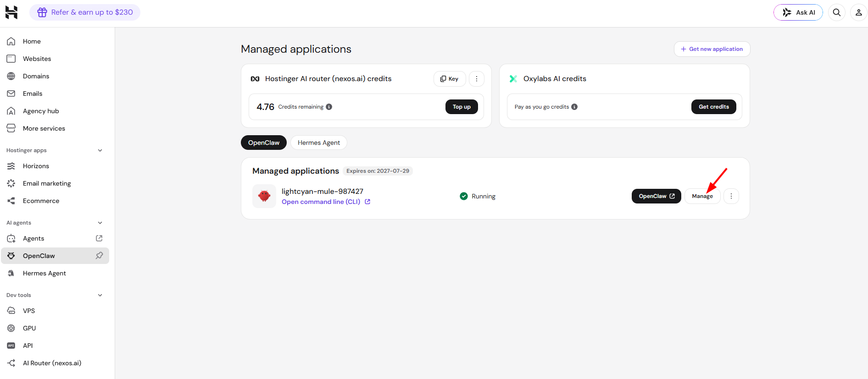Click the Ask AI button
This screenshot has width=868, height=379.
[798, 12]
